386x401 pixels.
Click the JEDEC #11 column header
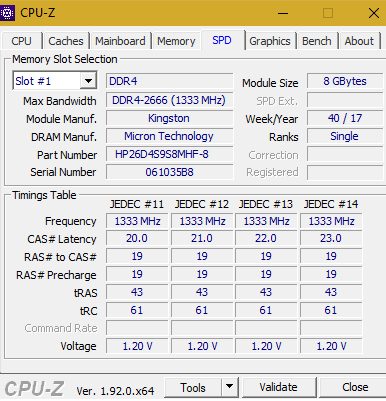(137, 204)
